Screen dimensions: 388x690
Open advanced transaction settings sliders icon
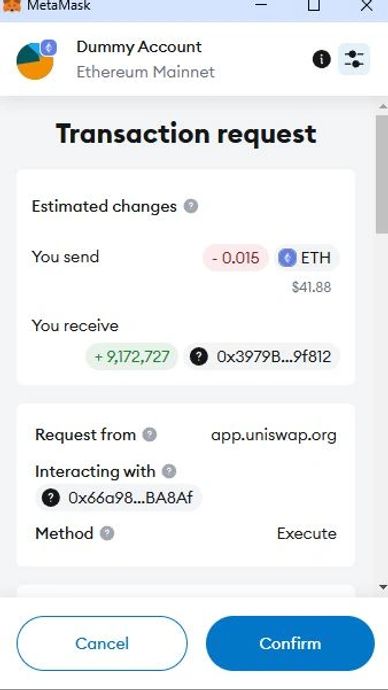tap(354, 59)
